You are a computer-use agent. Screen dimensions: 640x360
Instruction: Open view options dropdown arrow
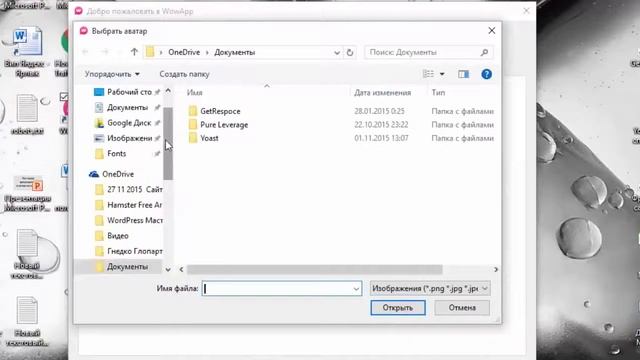442,74
